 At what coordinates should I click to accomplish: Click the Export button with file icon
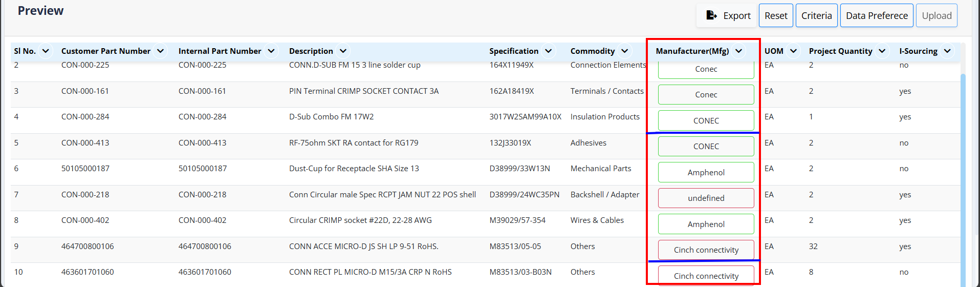(727, 16)
